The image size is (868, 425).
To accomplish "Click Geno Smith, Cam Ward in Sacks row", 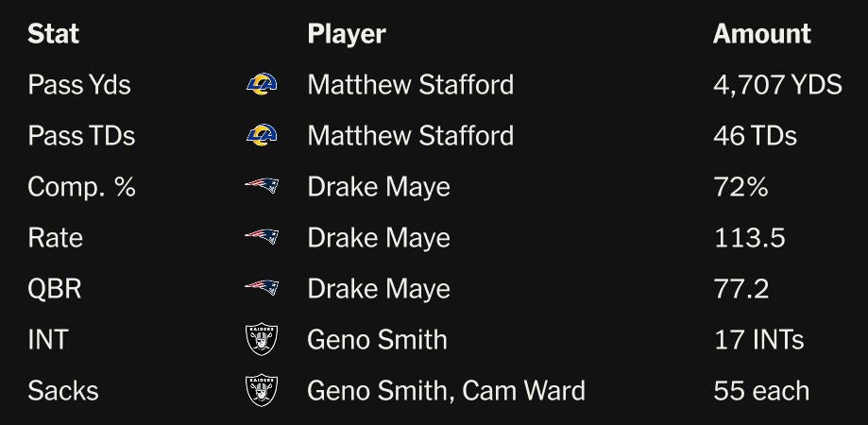I will point(446,391).
